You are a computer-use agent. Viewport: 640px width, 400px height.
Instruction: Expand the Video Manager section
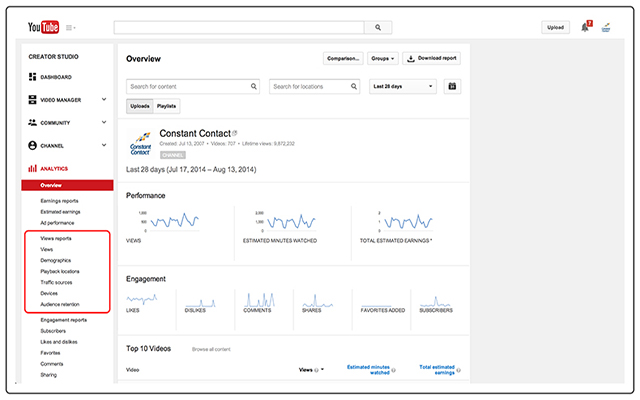click(x=104, y=99)
